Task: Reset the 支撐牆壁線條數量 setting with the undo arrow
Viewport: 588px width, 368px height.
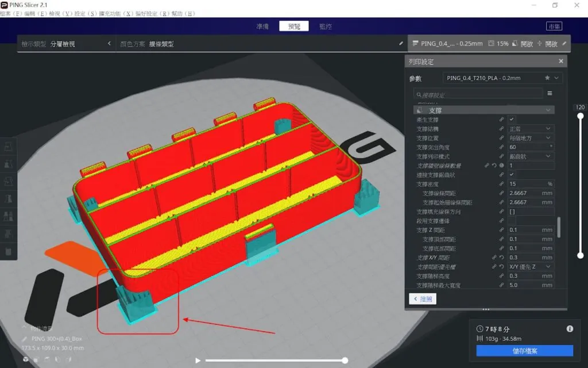Action: tap(494, 166)
